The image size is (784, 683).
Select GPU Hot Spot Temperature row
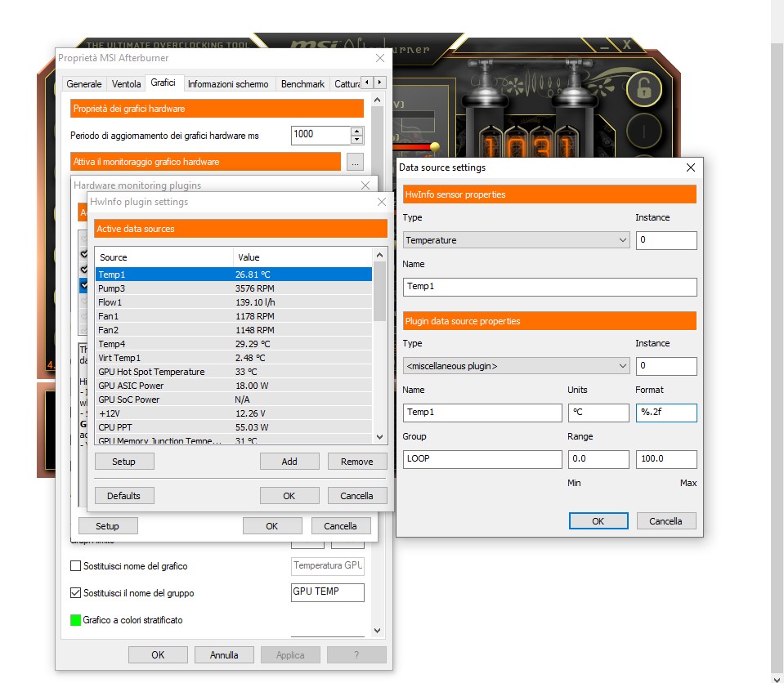click(x=234, y=372)
